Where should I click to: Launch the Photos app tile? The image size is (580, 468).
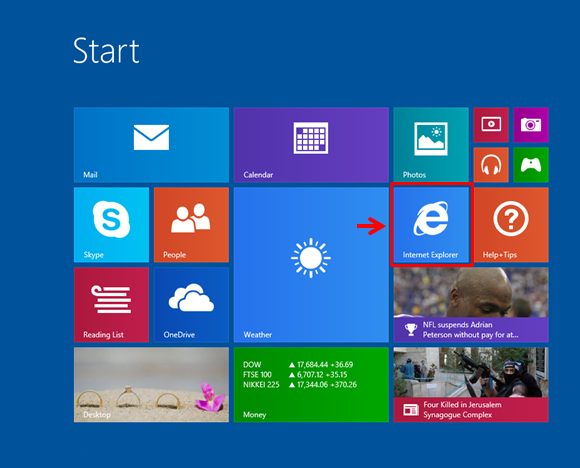(x=431, y=145)
